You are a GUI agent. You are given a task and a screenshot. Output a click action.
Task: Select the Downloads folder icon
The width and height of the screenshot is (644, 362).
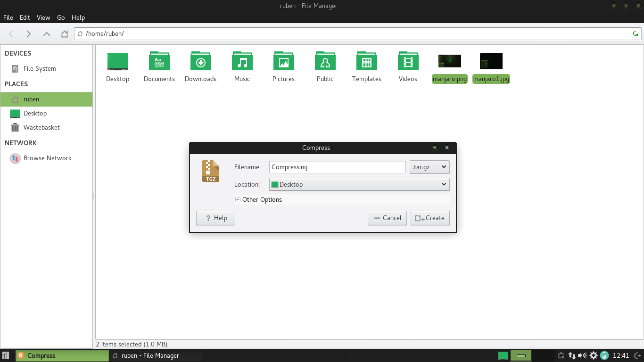pyautogui.click(x=200, y=61)
